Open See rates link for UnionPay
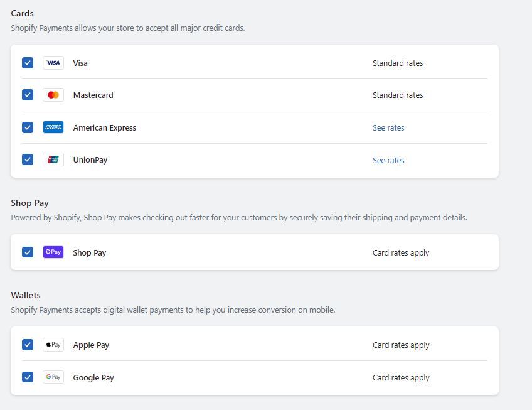The image size is (532, 410). pos(388,161)
